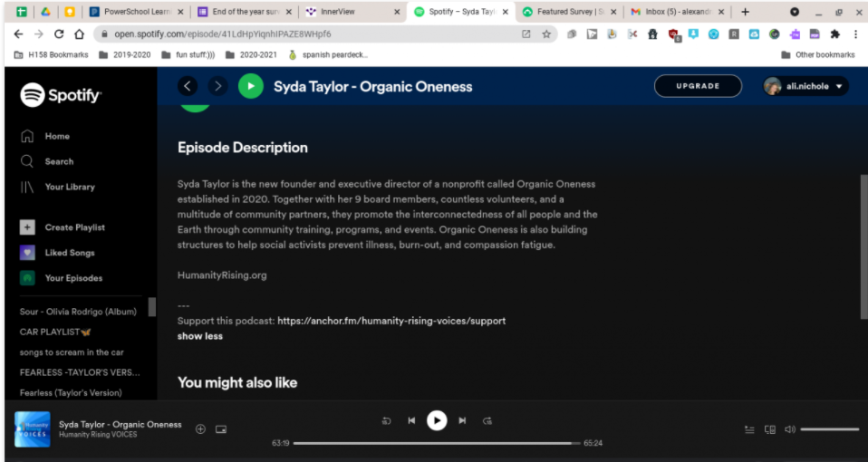Open pinned Google Keep tab
The image size is (868, 462).
point(70,12)
